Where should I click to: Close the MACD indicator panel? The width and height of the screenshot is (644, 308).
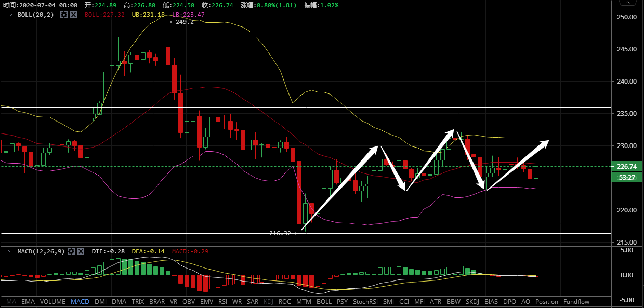pos(81,251)
